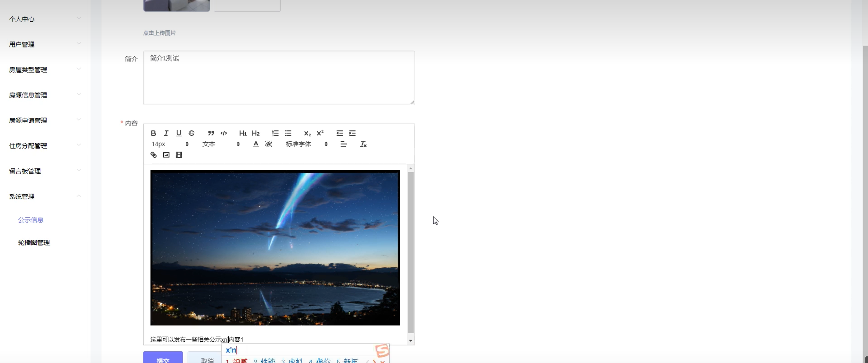This screenshot has height=363, width=868.
Task: Click the Sogou input method logo
Action: pyautogui.click(x=382, y=350)
